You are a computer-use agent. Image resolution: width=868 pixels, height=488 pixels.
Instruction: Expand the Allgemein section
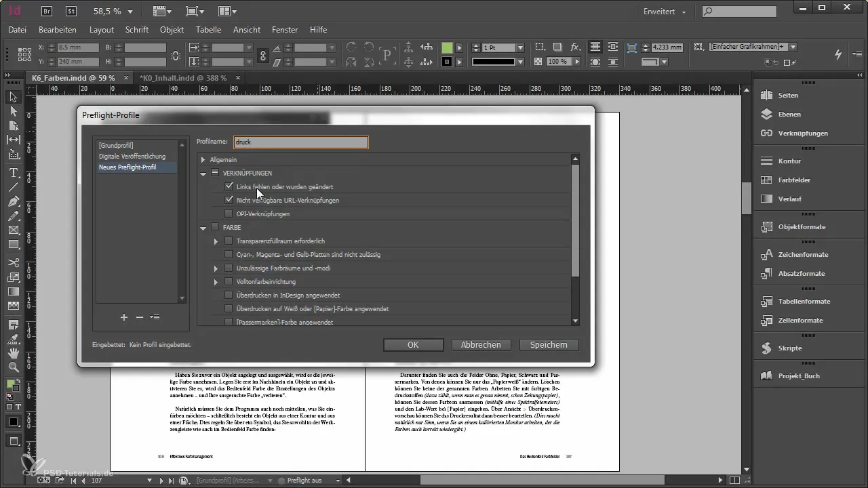203,159
